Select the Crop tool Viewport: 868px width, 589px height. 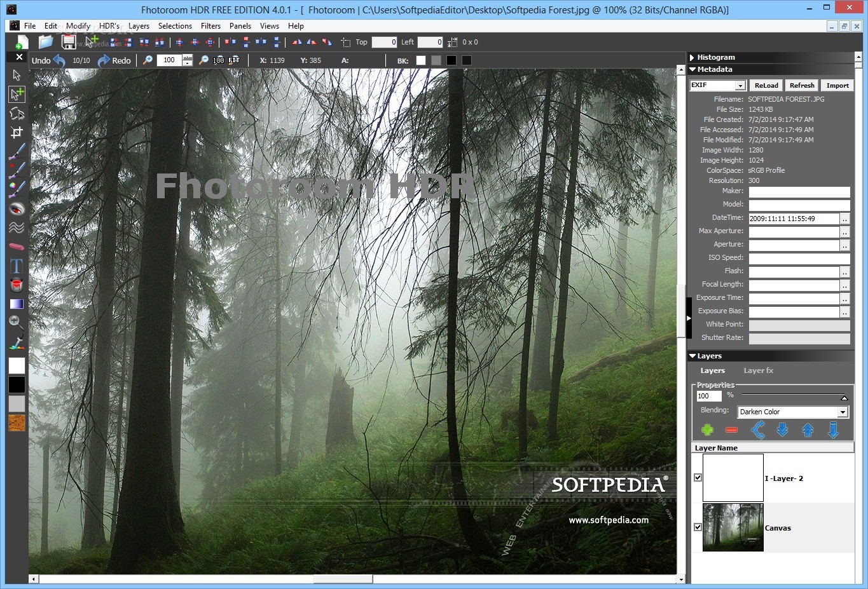point(17,132)
